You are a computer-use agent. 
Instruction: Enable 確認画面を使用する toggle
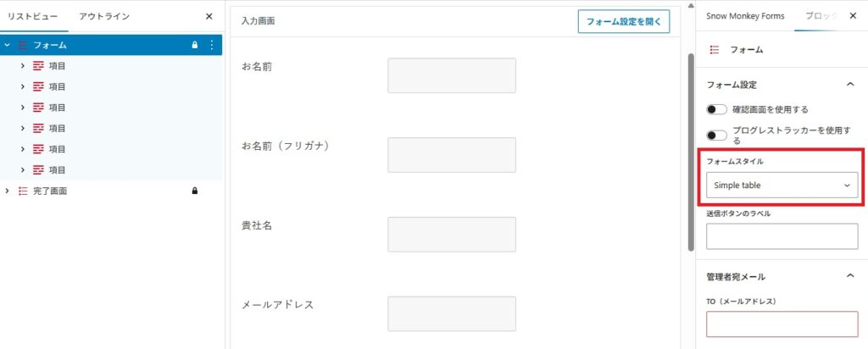click(x=717, y=109)
